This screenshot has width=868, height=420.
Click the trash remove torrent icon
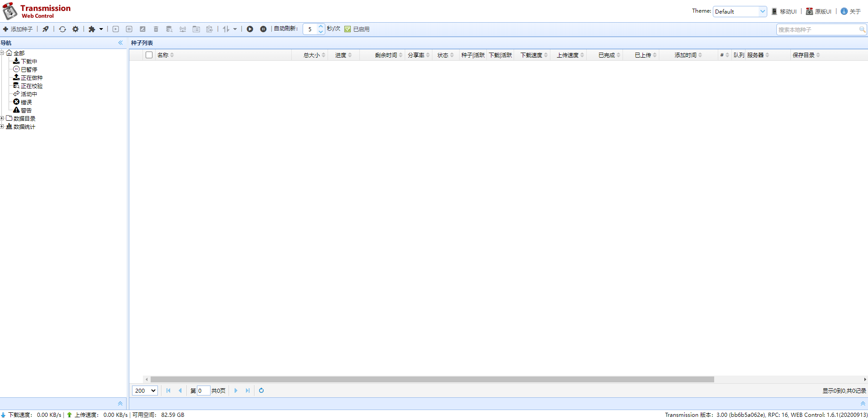(x=156, y=29)
